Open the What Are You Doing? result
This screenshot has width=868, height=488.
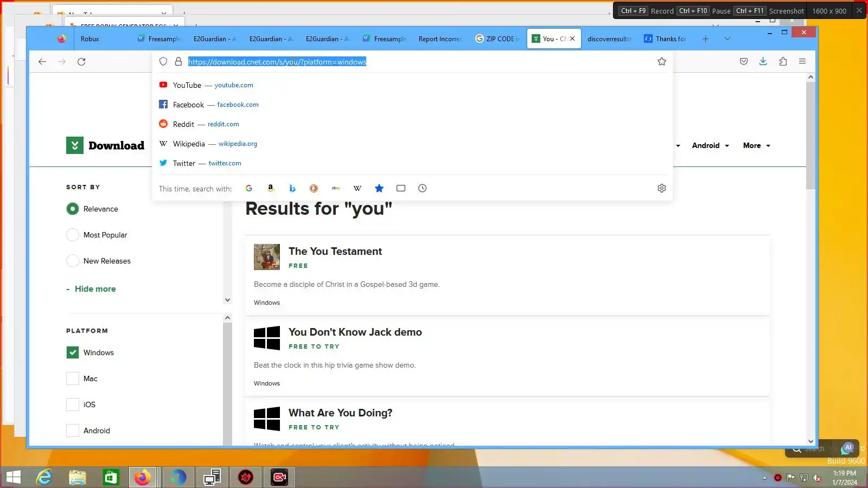(341, 413)
